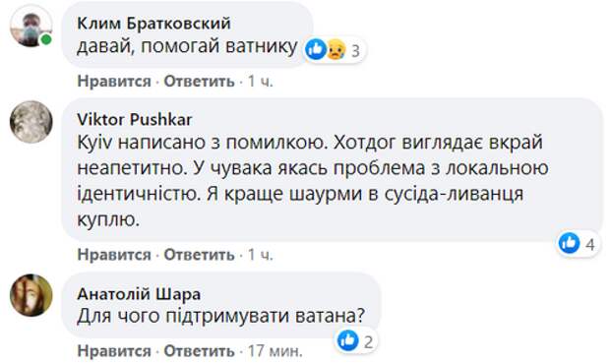This screenshot has width=610, height=364.
Task: Open the 17 мин. timestamp link
Action: [275, 351]
